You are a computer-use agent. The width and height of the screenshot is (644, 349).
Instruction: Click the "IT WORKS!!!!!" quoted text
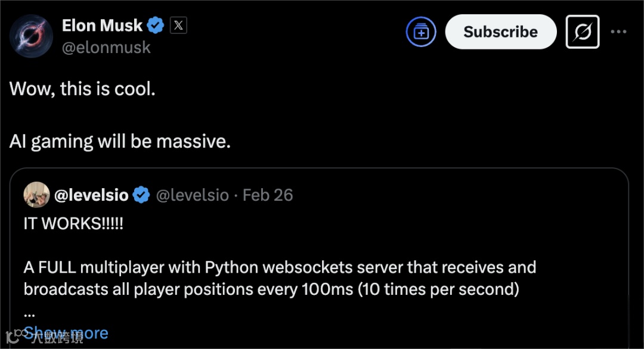(73, 225)
